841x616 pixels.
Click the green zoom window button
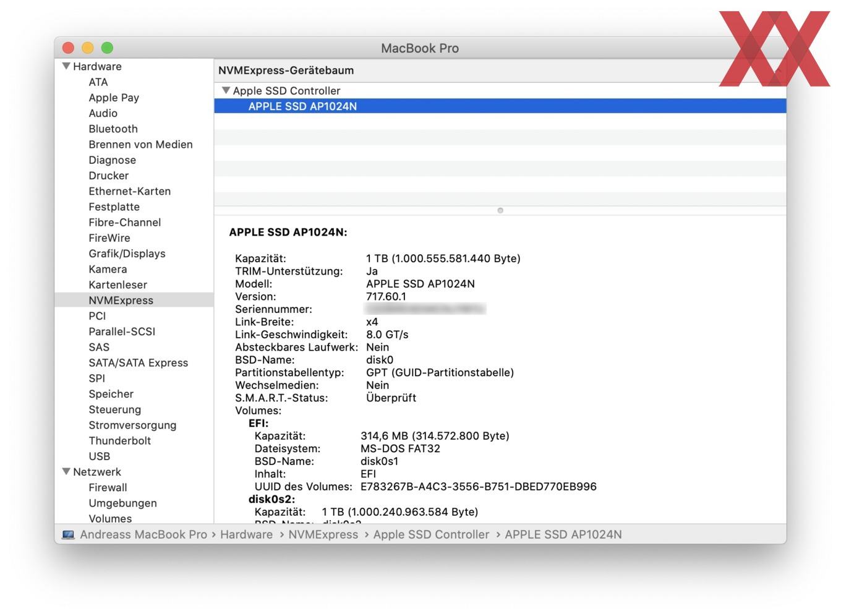[x=107, y=48]
